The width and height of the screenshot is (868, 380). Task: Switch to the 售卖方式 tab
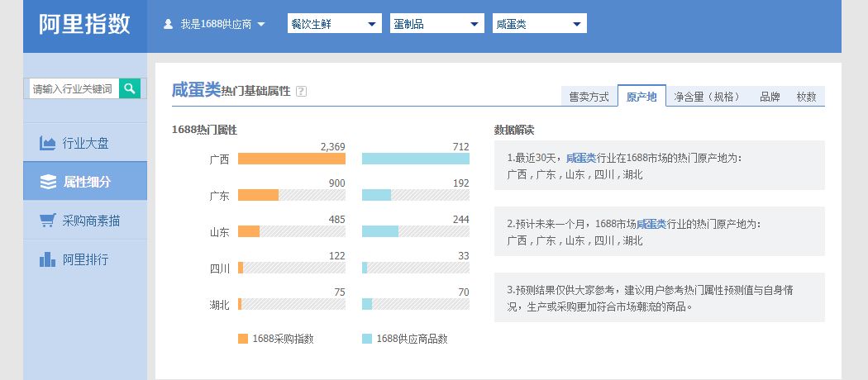pos(589,97)
